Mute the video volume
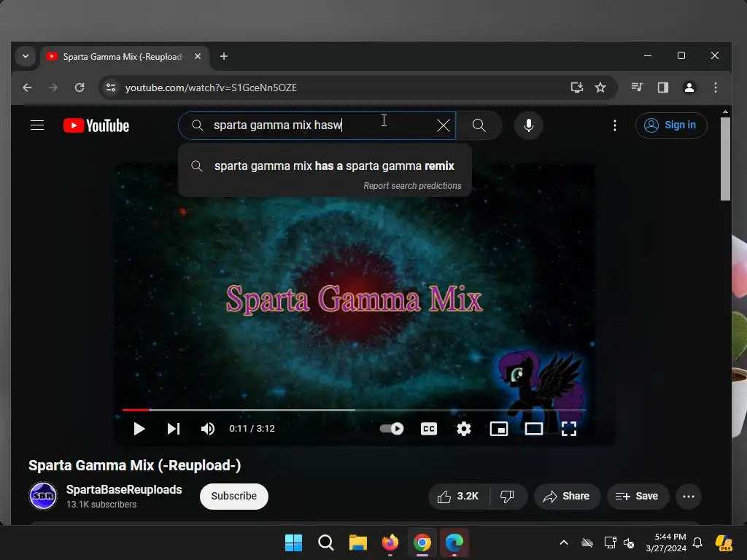 pos(208,429)
